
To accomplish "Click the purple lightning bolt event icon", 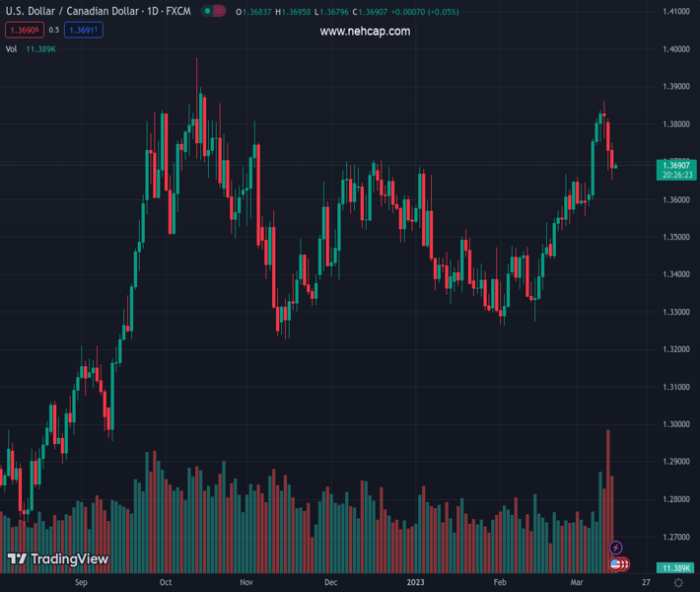I will pos(616,548).
